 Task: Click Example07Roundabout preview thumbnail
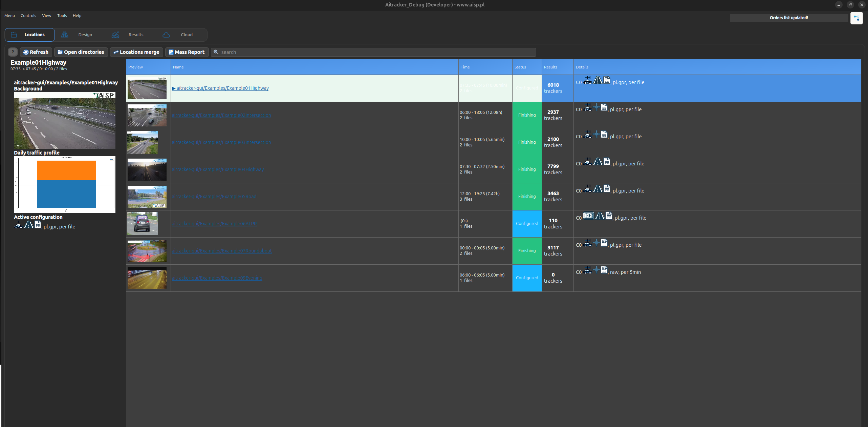tap(147, 251)
